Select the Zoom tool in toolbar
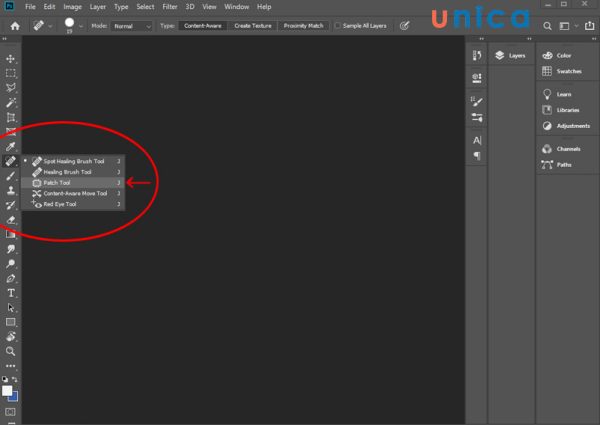Image resolution: width=600 pixels, height=425 pixels. click(10, 351)
